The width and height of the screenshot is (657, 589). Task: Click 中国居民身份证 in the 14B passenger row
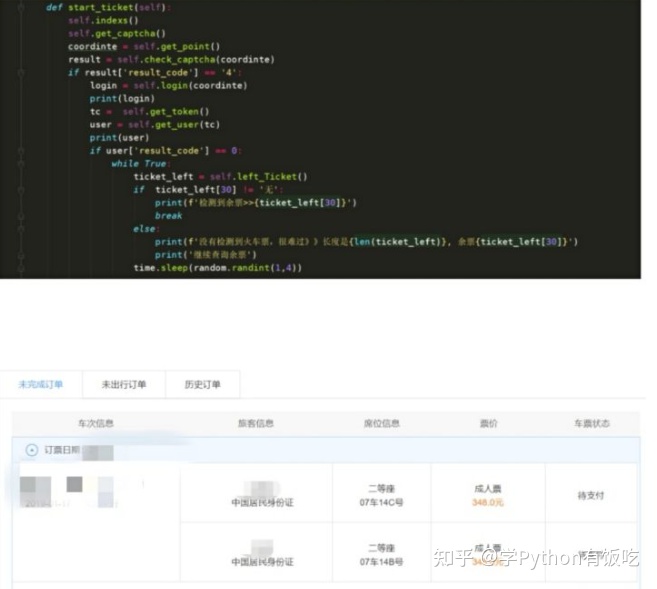(262, 562)
